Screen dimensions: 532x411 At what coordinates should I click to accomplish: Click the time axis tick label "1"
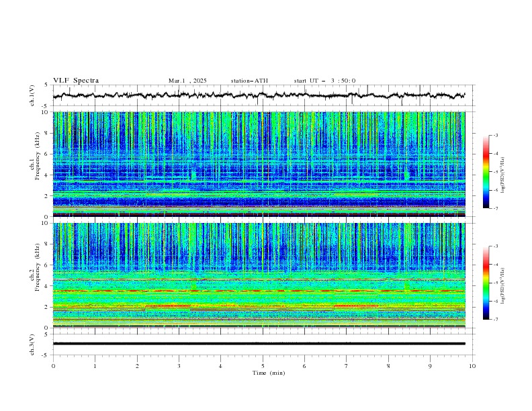[x=95, y=366]
